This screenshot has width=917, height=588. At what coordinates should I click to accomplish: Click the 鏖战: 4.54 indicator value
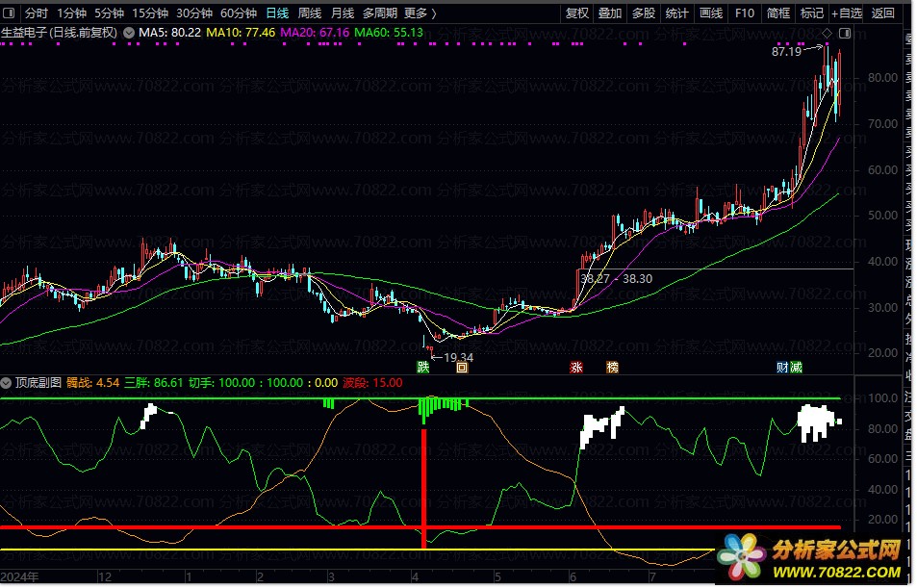click(x=93, y=383)
